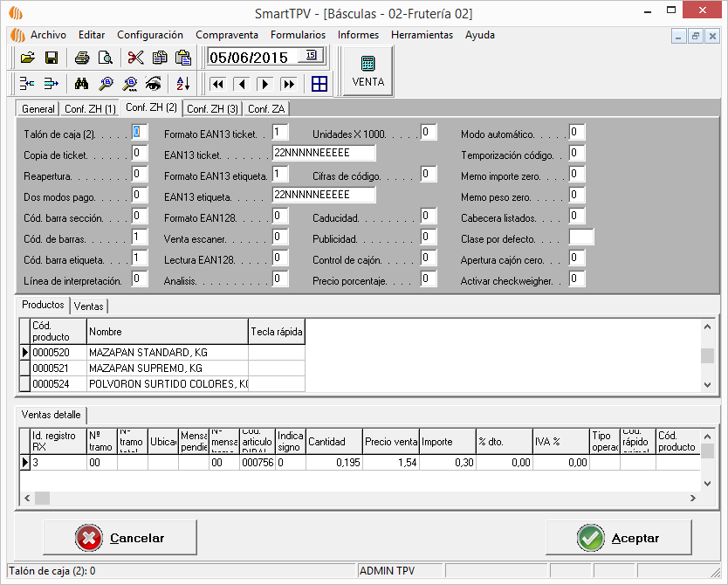This screenshot has height=585, width=728.
Task: Select the Ventas tab
Action: point(88,306)
